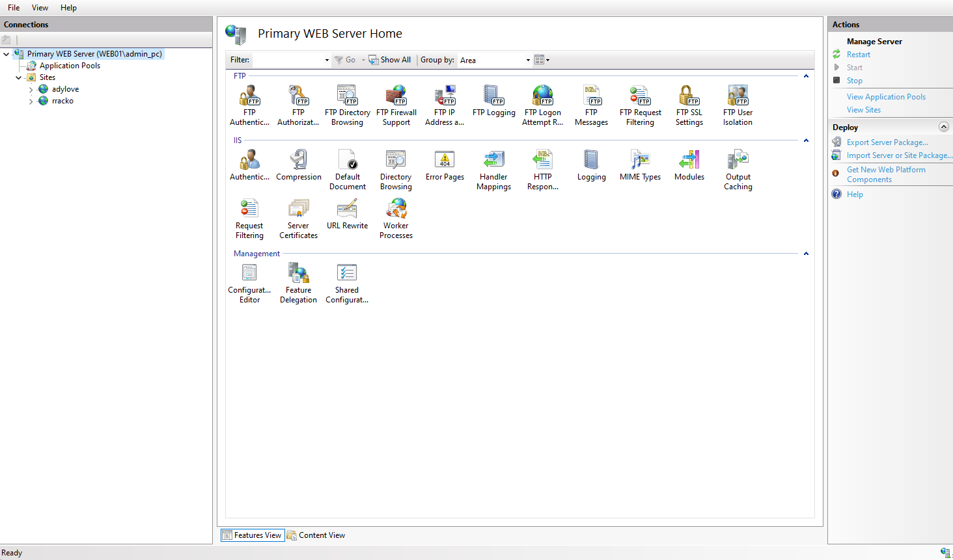The height and width of the screenshot is (560, 953).
Task: Open MIME Types feature
Action: (x=640, y=165)
